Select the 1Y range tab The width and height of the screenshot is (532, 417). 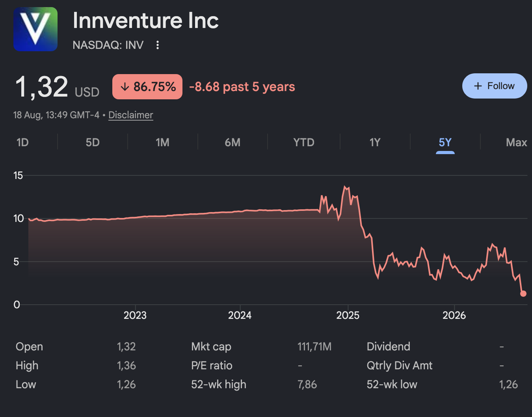pos(375,142)
